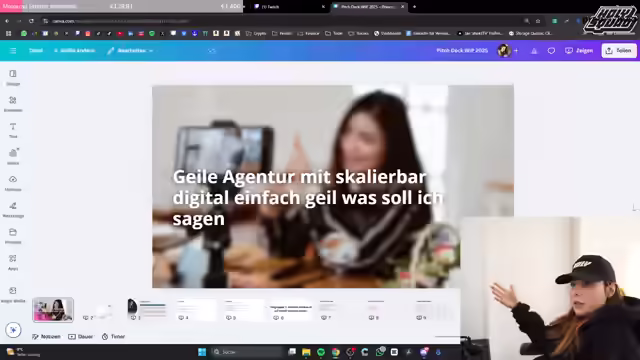640x360 pixels.
Task: Open the Werkzeuge tools panel in sidebar
Action: tap(13, 210)
